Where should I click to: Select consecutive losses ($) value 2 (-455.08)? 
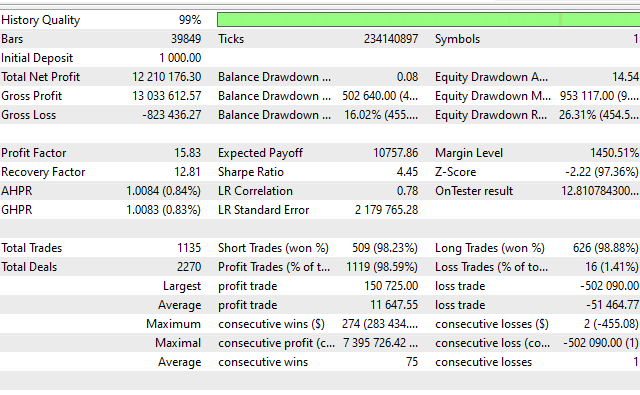pyautogui.click(x=611, y=324)
